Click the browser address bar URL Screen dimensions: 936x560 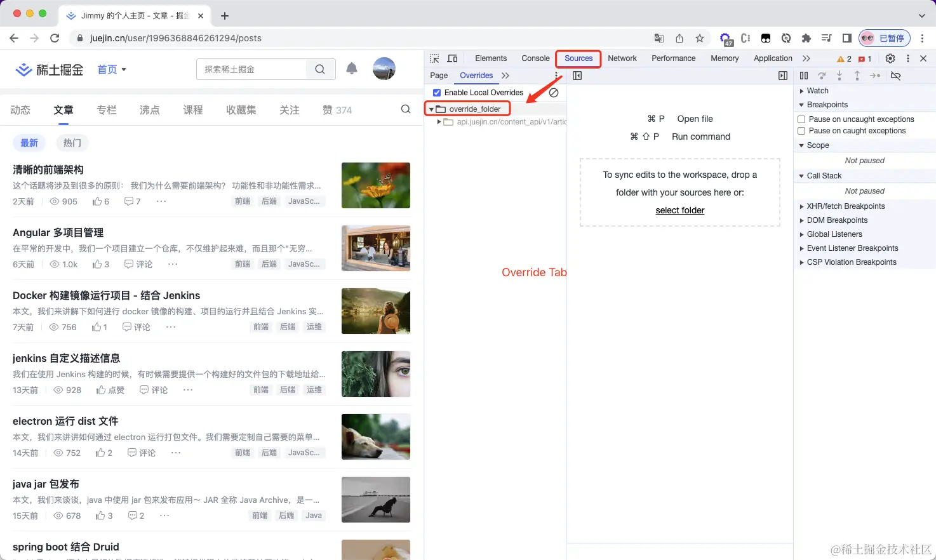(x=176, y=38)
